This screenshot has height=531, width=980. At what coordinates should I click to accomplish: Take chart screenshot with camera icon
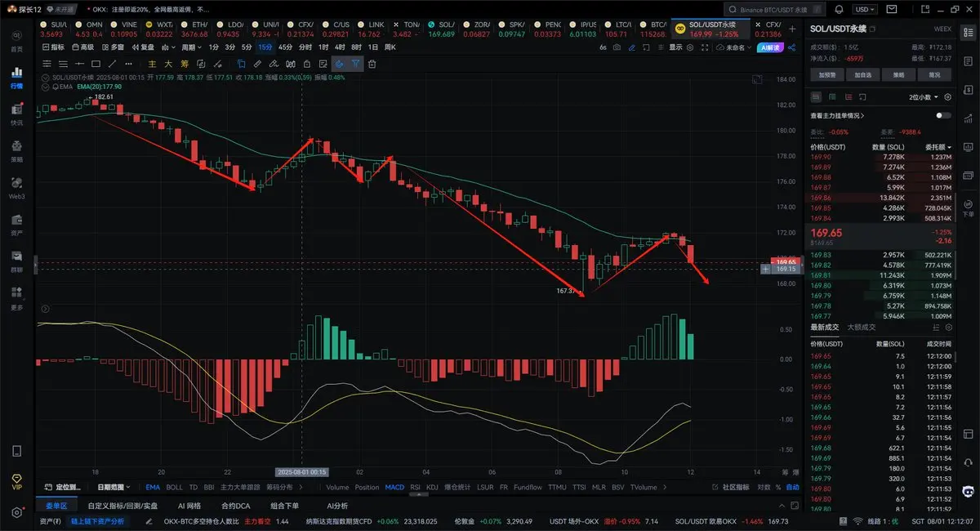pyautogui.click(x=617, y=47)
